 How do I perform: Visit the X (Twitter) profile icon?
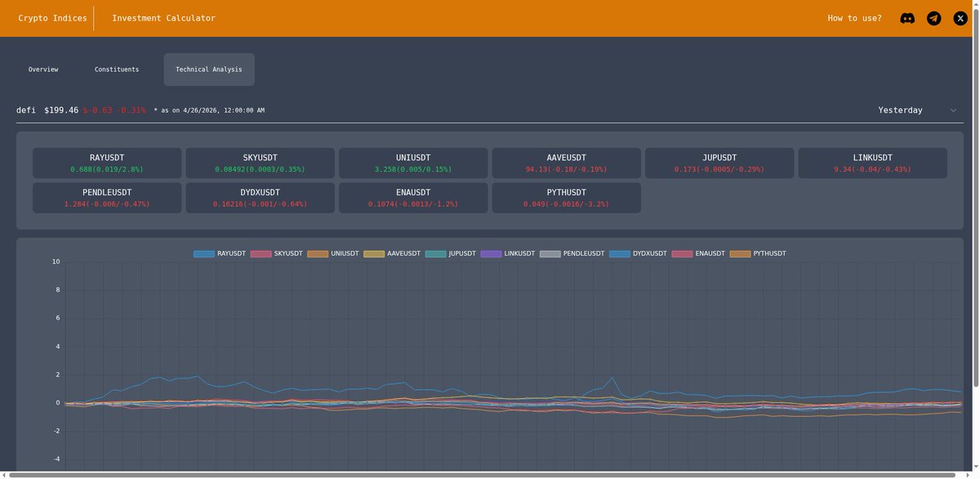point(960,17)
